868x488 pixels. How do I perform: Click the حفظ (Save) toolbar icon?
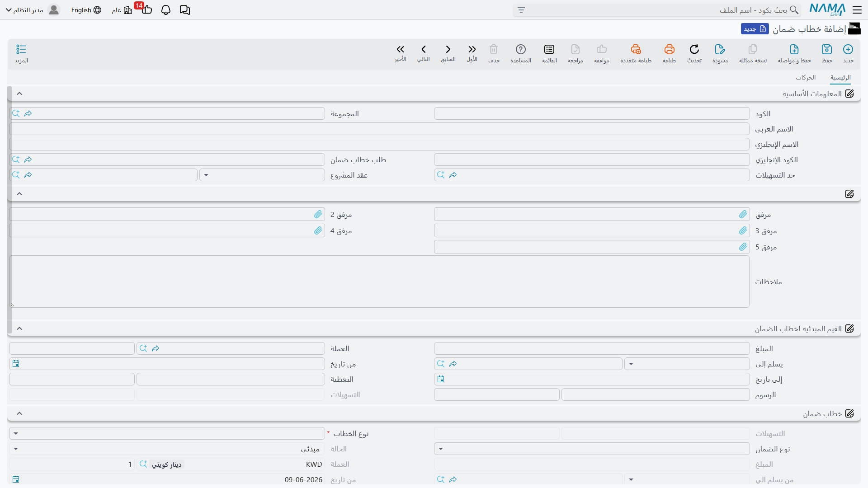pos(827,49)
